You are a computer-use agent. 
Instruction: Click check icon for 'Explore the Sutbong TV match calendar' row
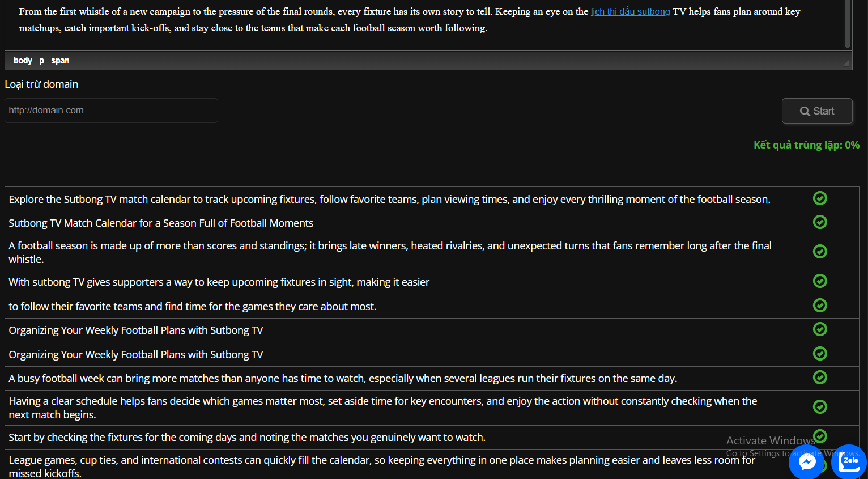coord(820,198)
